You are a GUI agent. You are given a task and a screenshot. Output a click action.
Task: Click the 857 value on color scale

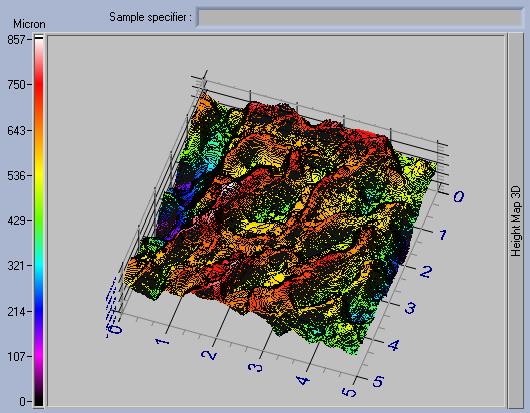coord(16,40)
